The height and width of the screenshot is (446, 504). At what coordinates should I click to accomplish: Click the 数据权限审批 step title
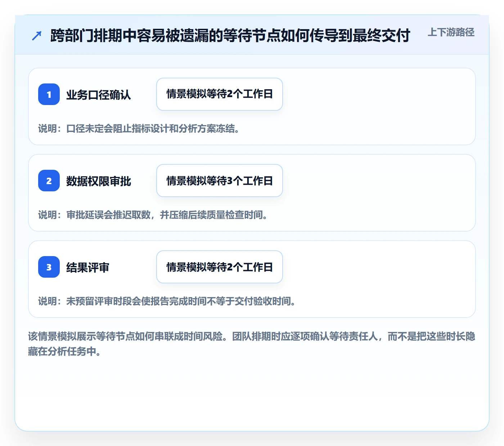[x=99, y=181]
